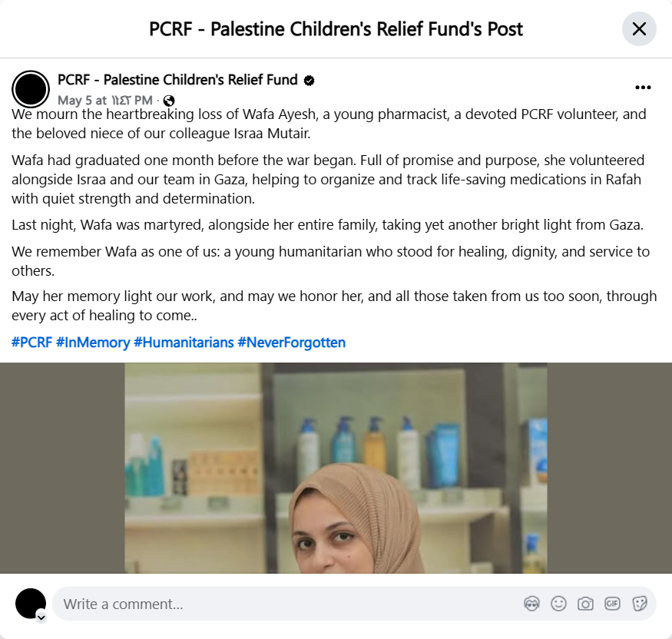Open the May 5 post timestamp link
The image size is (672, 639).
point(105,101)
